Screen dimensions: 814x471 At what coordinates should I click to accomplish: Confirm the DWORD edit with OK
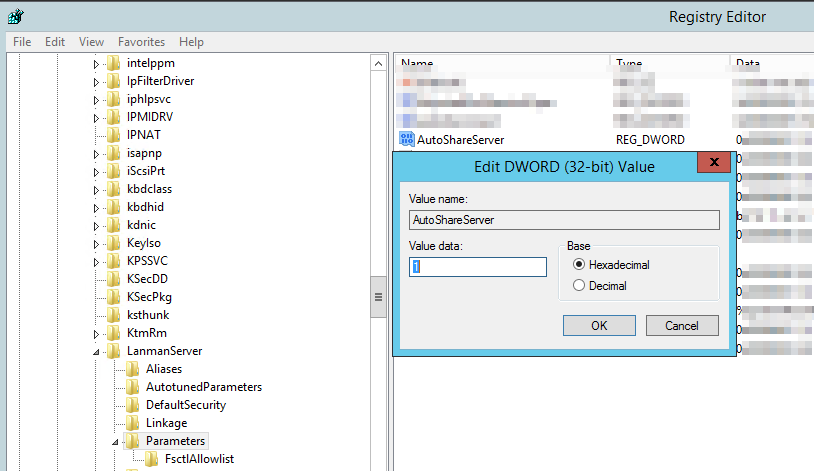pos(599,326)
